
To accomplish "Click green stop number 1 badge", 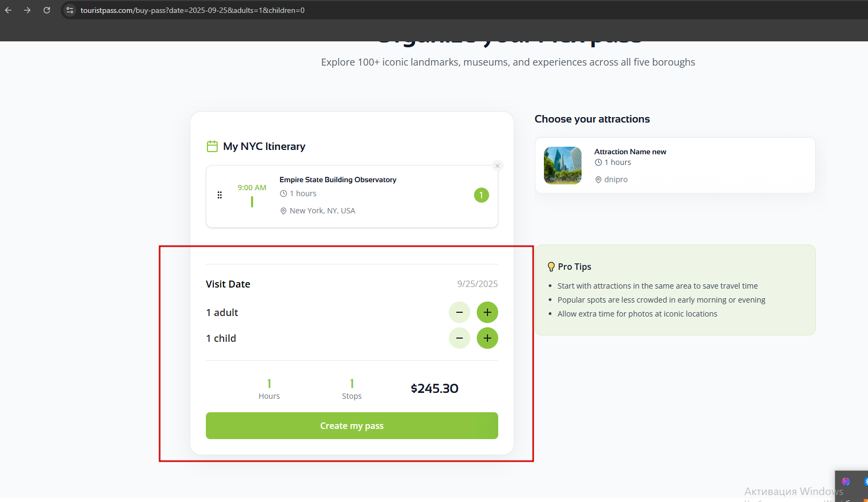I will click(481, 195).
